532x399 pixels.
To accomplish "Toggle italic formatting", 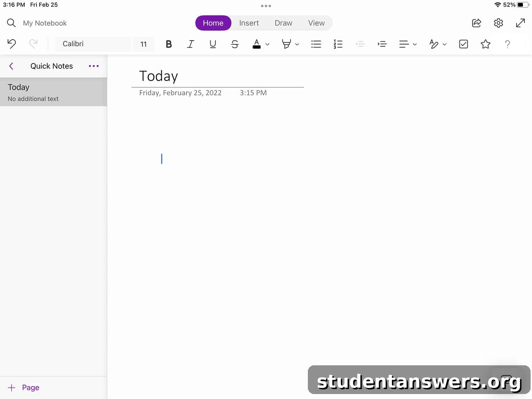I will coord(190,44).
